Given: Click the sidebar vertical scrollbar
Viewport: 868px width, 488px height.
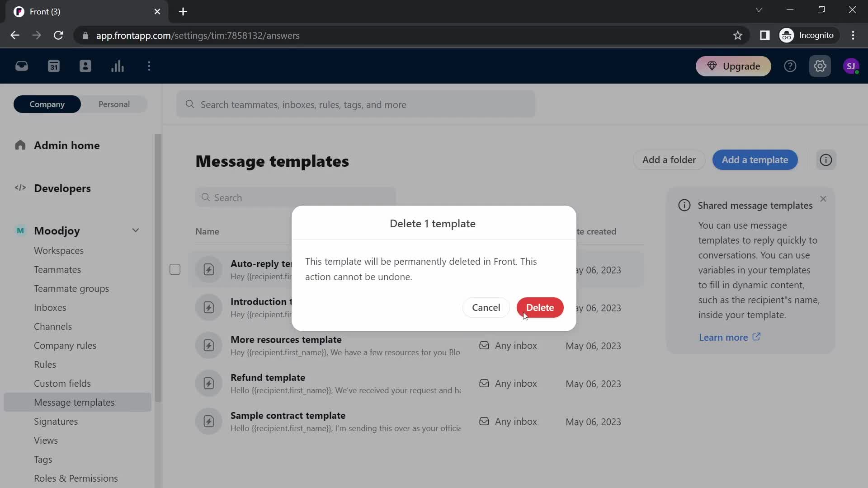Looking at the screenshot, I should (158, 267).
